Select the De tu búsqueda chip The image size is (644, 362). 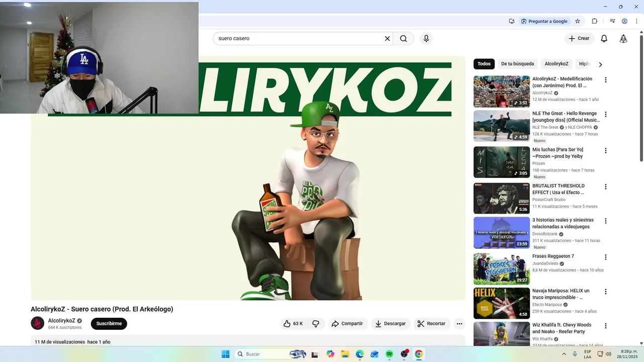tap(517, 64)
